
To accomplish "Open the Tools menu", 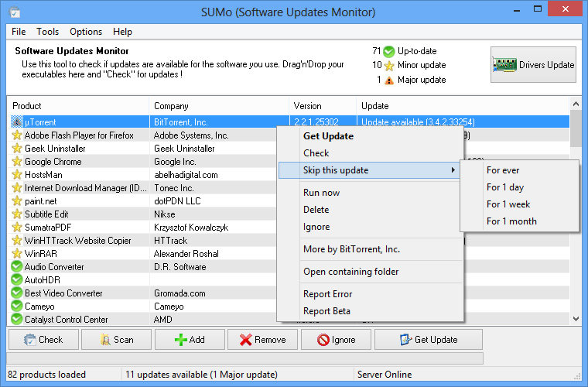I will pyautogui.click(x=47, y=32).
